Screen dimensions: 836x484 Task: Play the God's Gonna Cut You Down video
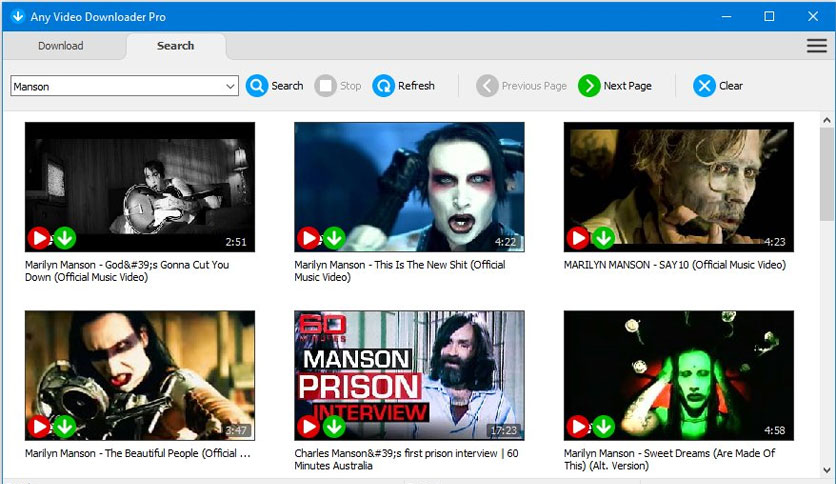tap(39, 238)
